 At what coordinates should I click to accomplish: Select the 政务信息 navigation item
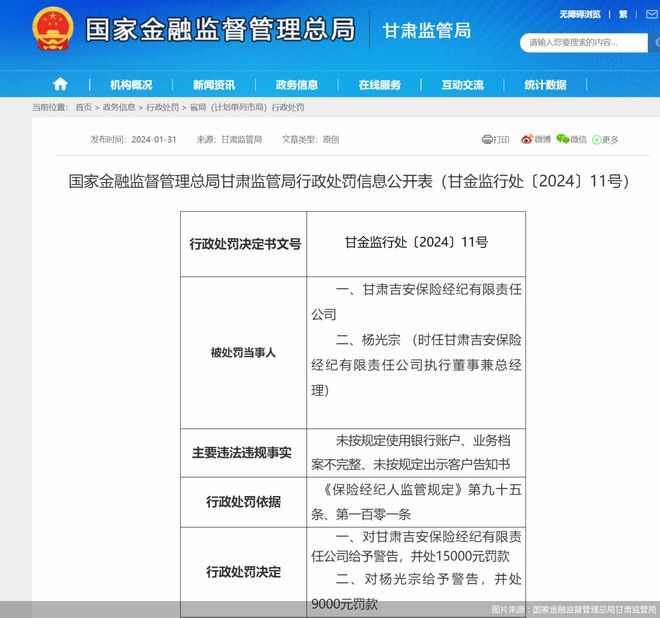coord(297,85)
